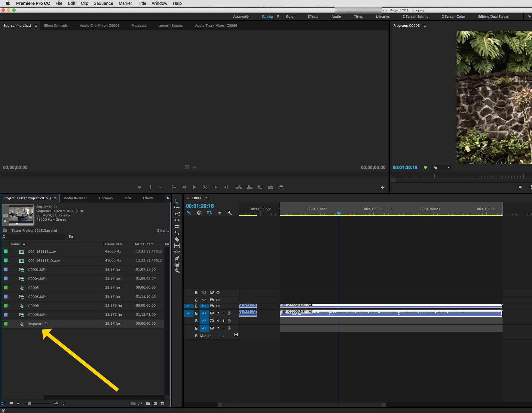Sort by the Frame Rate column header
The image size is (532, 413).
click(x=114, y=244)
